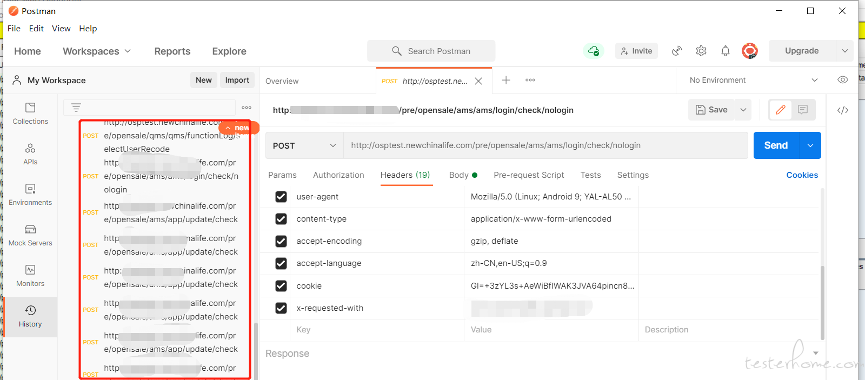This screenshot has height=381, width=866.
Task: Open the notifications bell icon
Action: 725,51
